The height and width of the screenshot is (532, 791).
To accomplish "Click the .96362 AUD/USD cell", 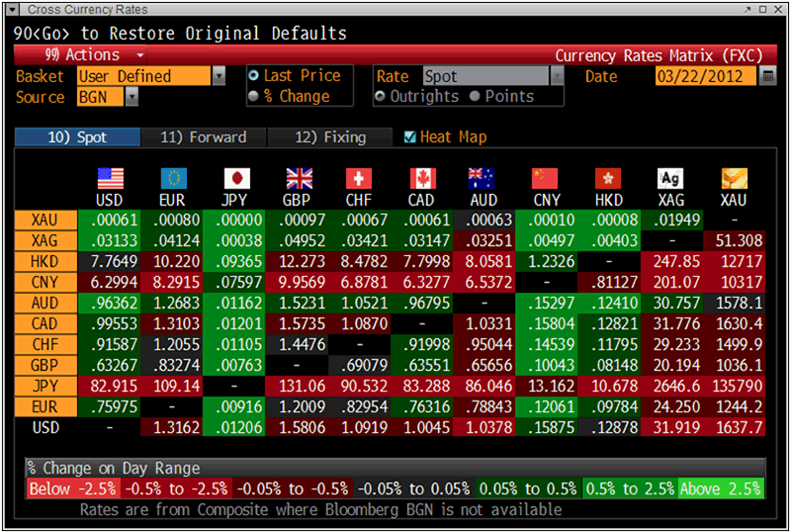I will coord(109,303).
